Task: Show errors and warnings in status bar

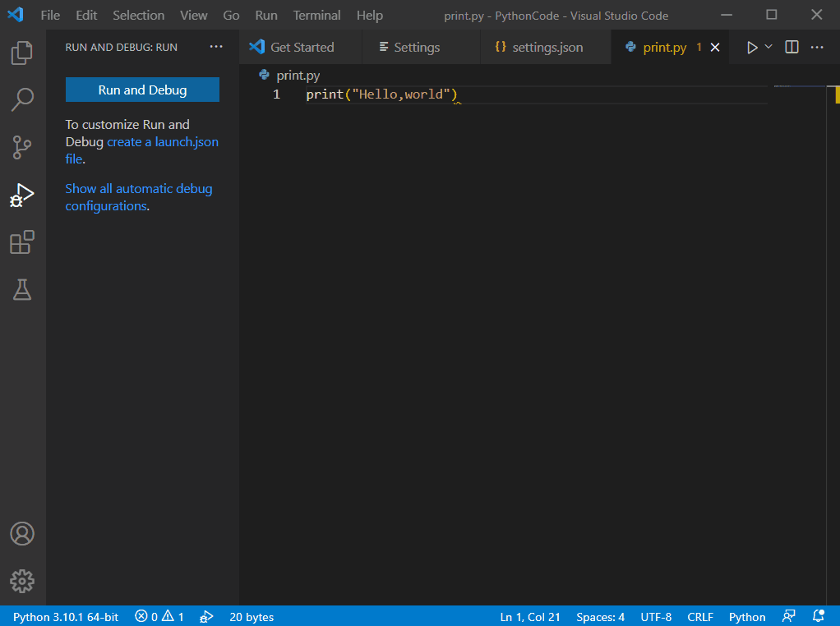Action: pos(159,617)
